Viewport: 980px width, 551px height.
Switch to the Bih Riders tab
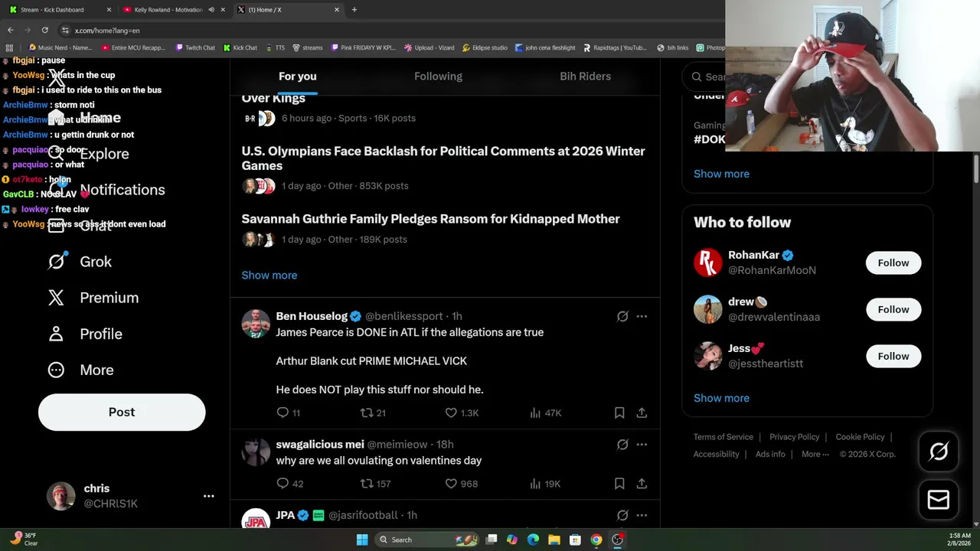tap(585, 77)
